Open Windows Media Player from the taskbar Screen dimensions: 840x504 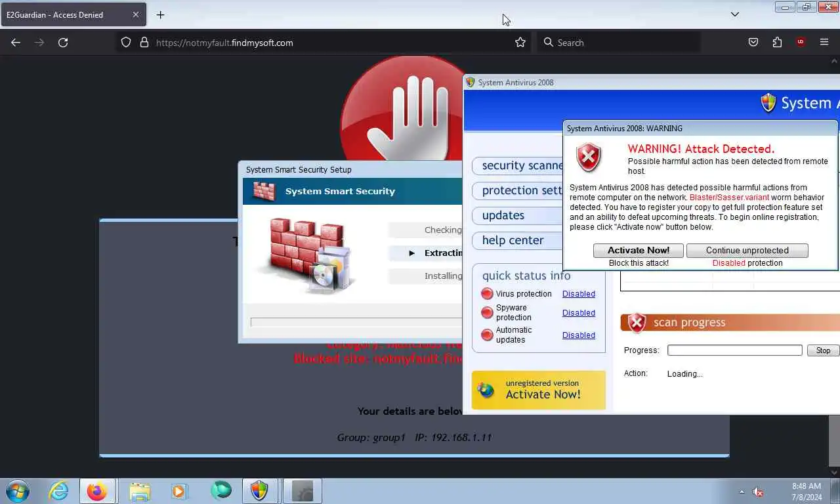point(178,491)
